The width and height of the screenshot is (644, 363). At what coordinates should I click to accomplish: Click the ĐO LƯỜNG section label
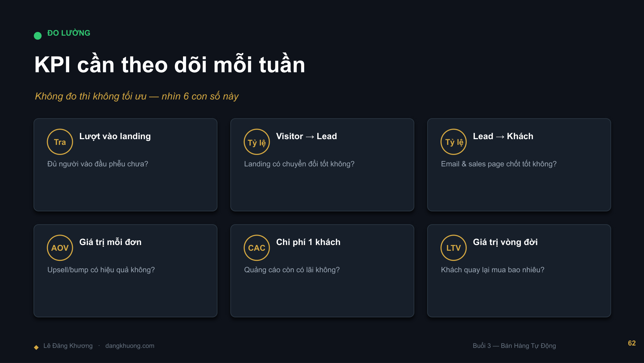click(x=68, y=33)
